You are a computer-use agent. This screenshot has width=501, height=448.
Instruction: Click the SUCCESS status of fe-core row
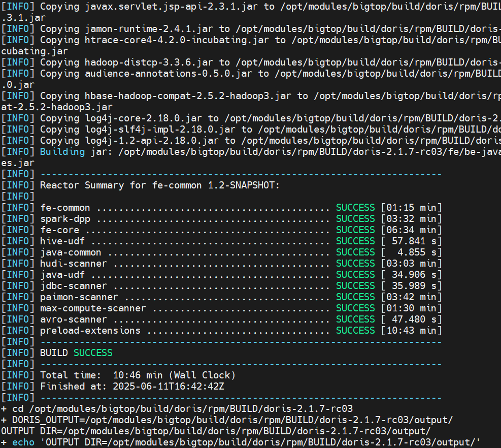[355, 230]
